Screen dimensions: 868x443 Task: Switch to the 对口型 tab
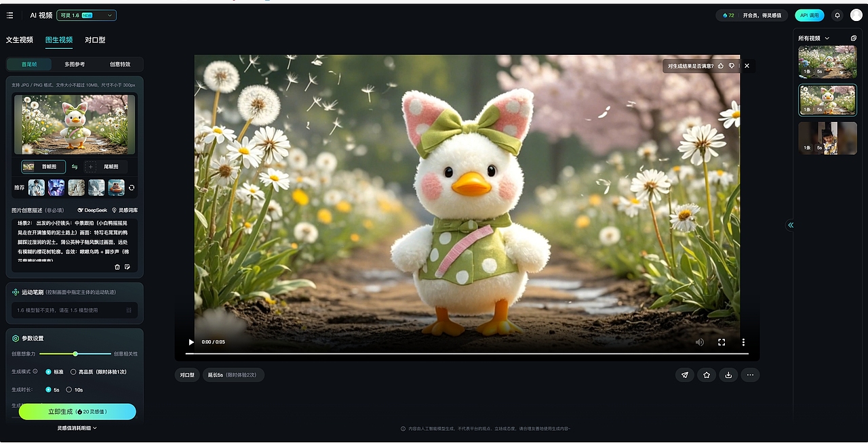coord(95,40)
